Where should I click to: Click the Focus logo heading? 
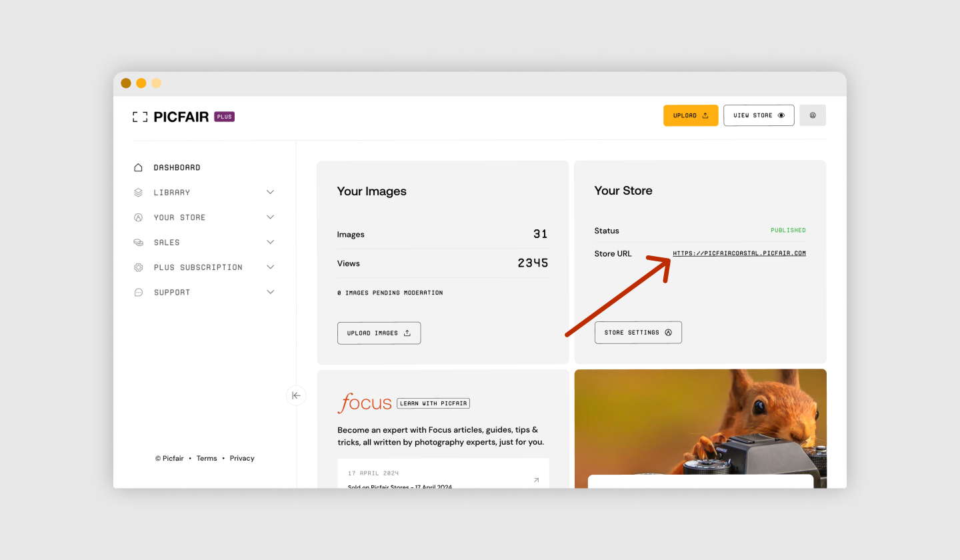365,403
